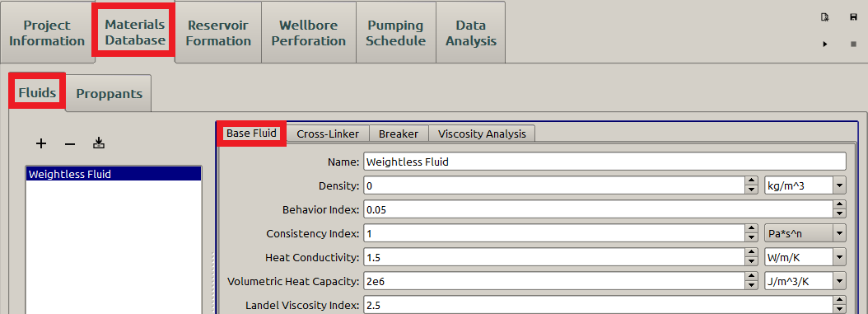Decrease Consistency Index with down arrow
The width and height of the screenshot is (868, 314).
tap(751, 238)
